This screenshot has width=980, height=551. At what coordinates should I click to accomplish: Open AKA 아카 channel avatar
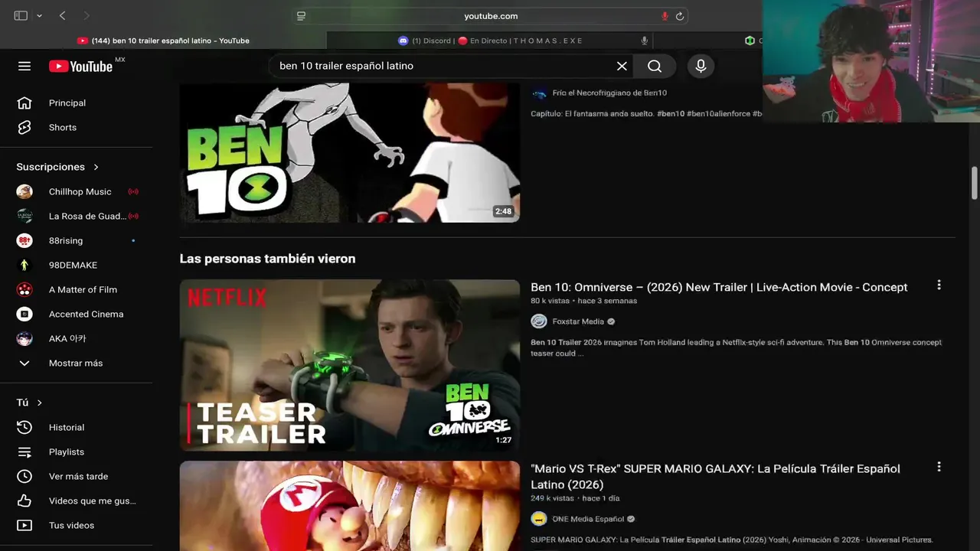[24, 338]
